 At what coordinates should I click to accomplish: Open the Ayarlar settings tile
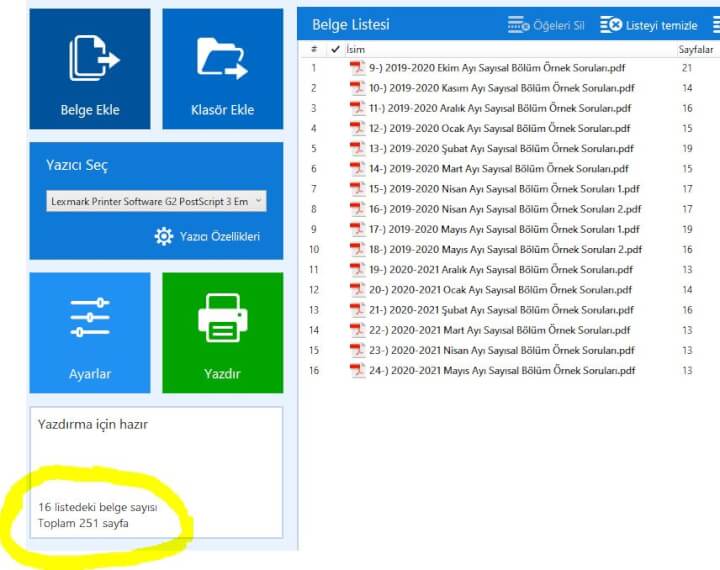coord(90,333)
